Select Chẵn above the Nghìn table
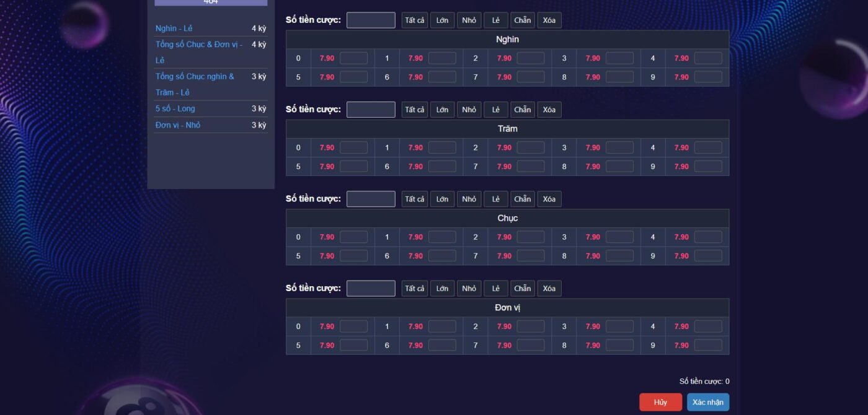 pos(523,20)
